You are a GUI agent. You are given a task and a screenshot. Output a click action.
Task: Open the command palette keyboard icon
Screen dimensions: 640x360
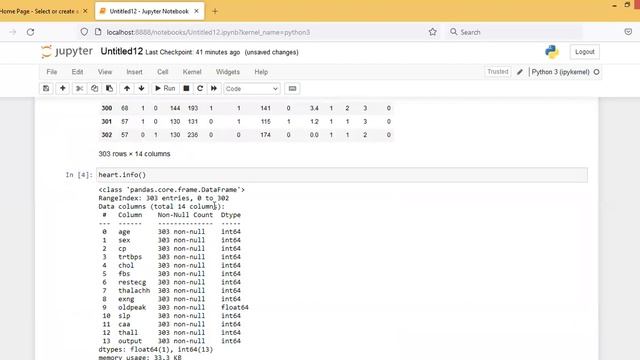coord(292,89)
